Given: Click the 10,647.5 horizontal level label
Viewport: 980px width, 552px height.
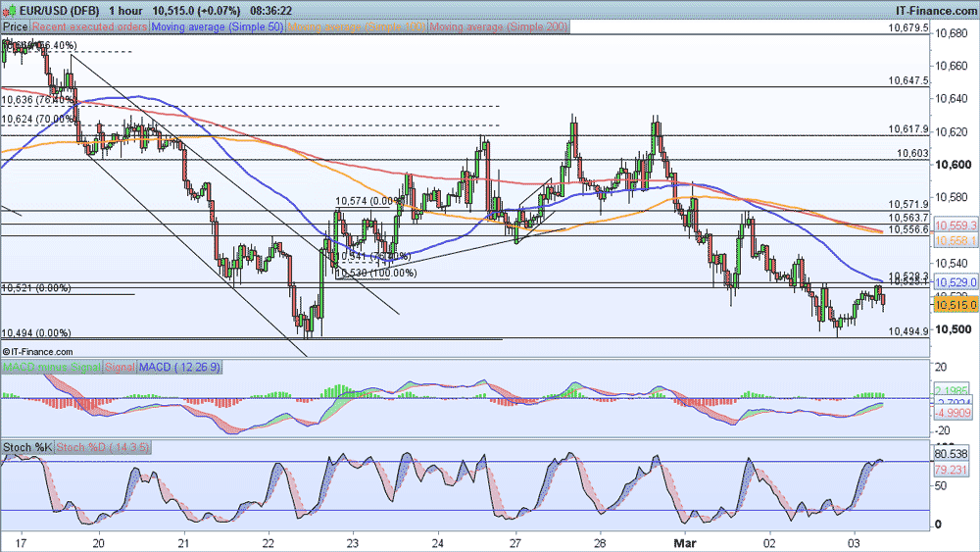Looking at the screenshot, I should click(x=908, y=81).
